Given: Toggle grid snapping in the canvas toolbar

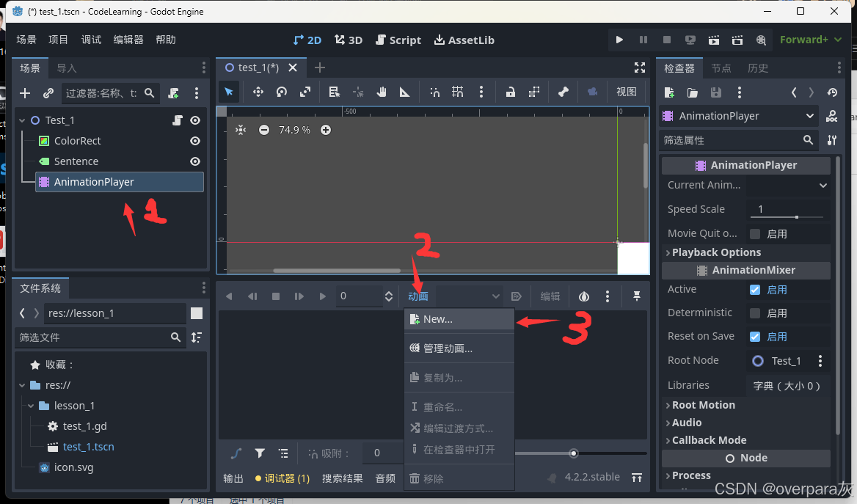Looking at the screenshot, I should tap(458, 92).
